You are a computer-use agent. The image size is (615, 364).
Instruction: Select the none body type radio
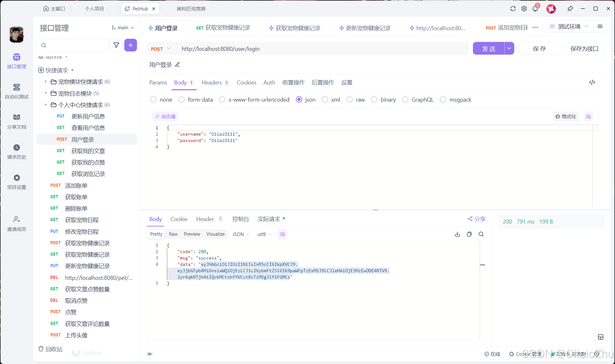click(x=153, y=99)
